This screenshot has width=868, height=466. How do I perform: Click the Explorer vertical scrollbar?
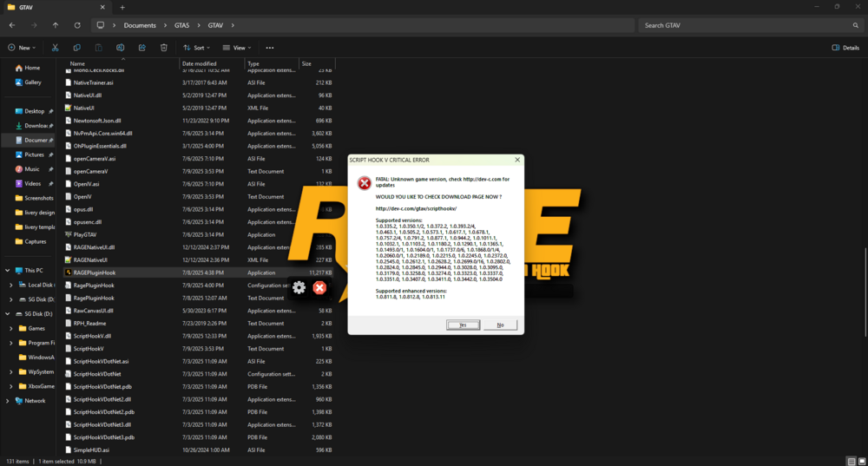click(x=865, y=292)
